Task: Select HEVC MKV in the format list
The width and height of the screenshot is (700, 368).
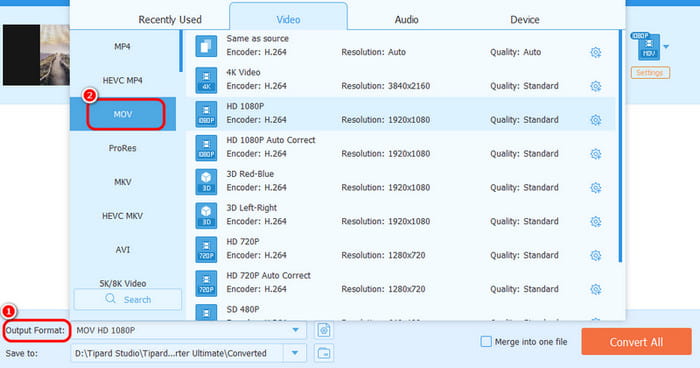Action: pos(122,216)
